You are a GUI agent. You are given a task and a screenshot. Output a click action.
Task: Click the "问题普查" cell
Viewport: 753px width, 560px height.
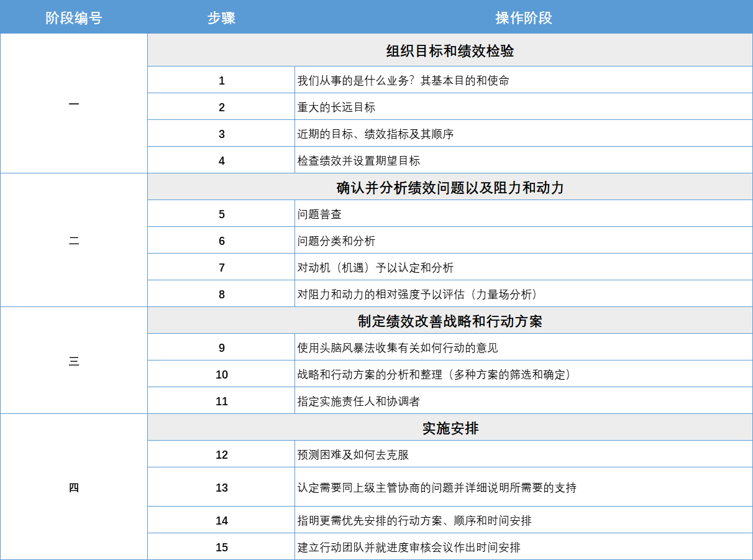tap(319, 214)
